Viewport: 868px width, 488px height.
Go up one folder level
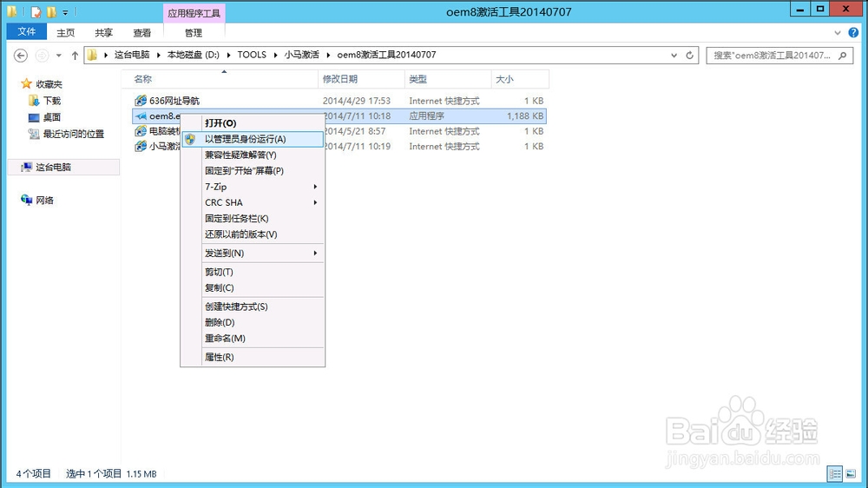(x=75, y=56)
